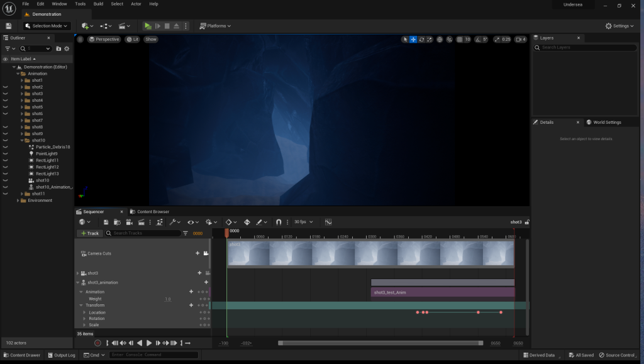Open the Content Drawer
644x364 pixels.
click(x=22, y=355)
